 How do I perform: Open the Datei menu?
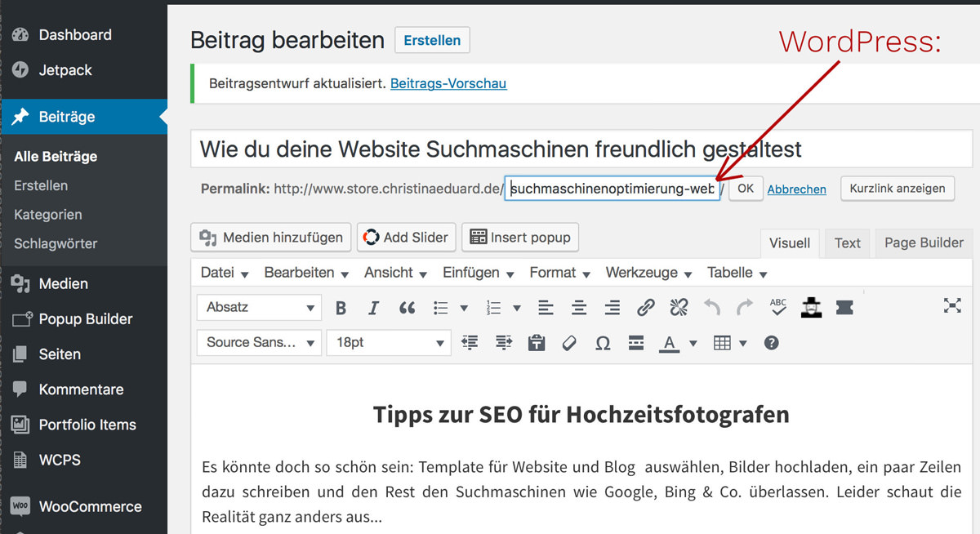pos(225,273)
